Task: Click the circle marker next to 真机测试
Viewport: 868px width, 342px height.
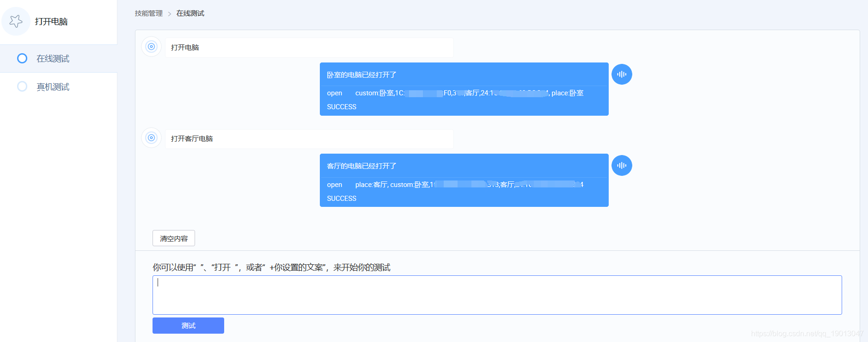Action: (22, 87)
